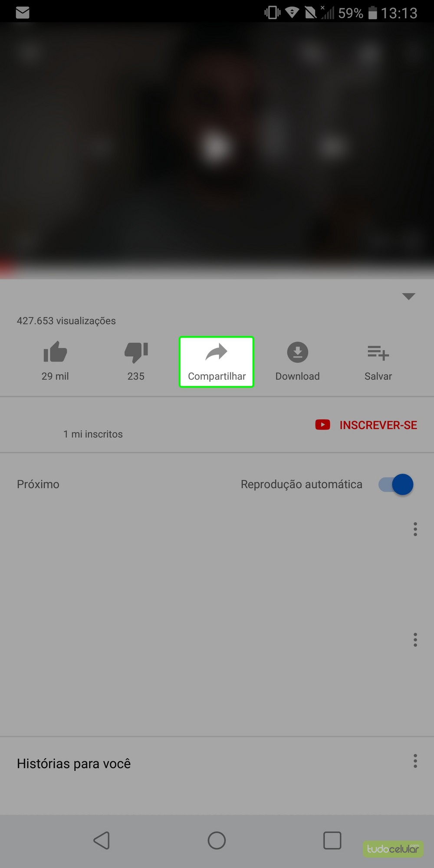Toggle Reprodução automática switch off

(x=395, y=484)
